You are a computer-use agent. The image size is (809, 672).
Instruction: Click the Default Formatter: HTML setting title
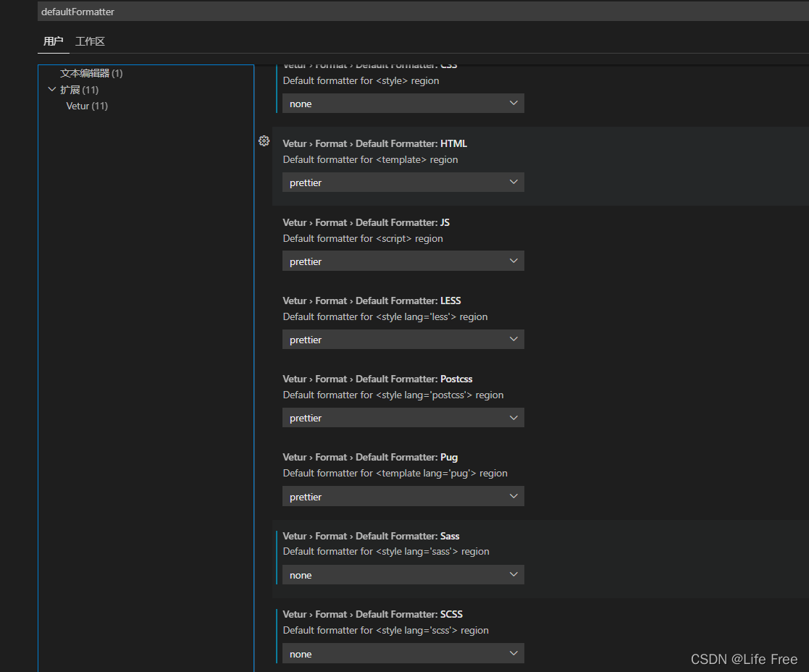pyautogui.click(x=374, y=143)
